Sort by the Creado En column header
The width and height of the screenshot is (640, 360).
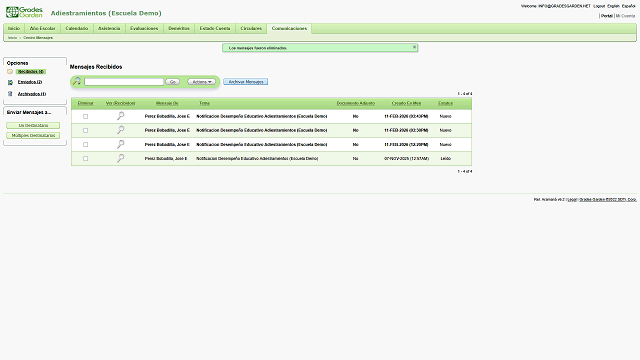pos(406,103)
